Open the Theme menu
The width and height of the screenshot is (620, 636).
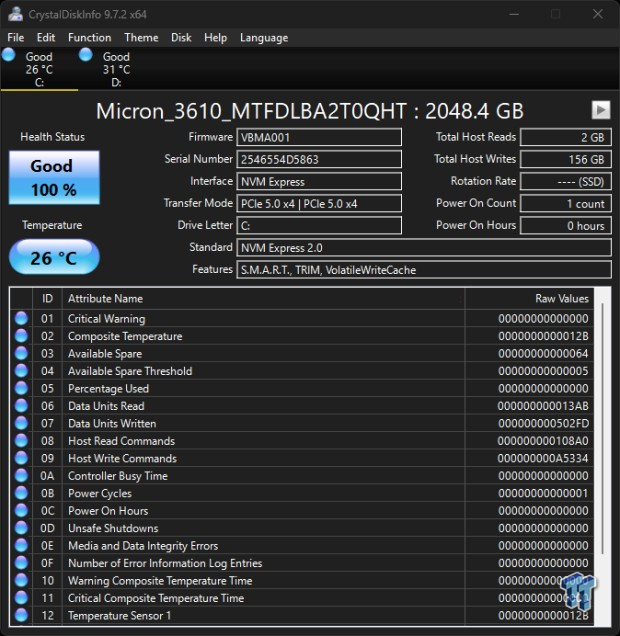point(141,38)
